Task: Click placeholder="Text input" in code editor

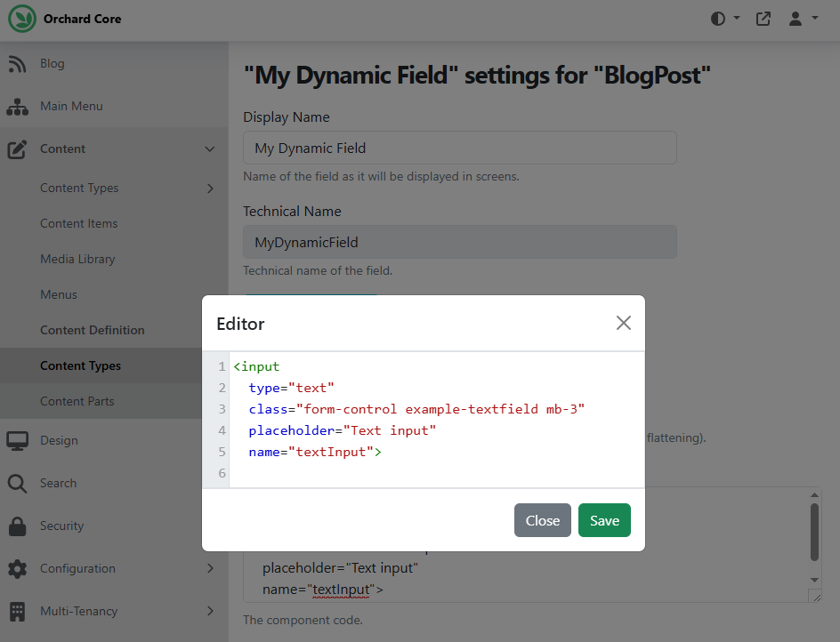Action: pyautogui.click(x=343, y=430)
